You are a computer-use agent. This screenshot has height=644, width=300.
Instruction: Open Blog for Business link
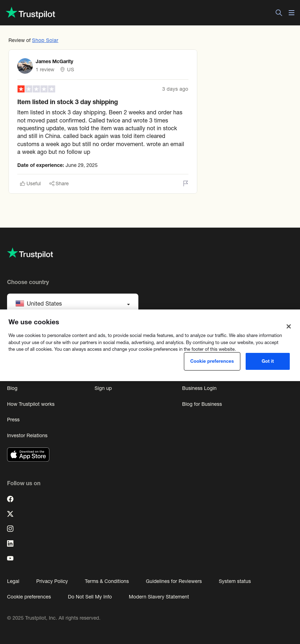pyautogui.click(x=202, y=404)
